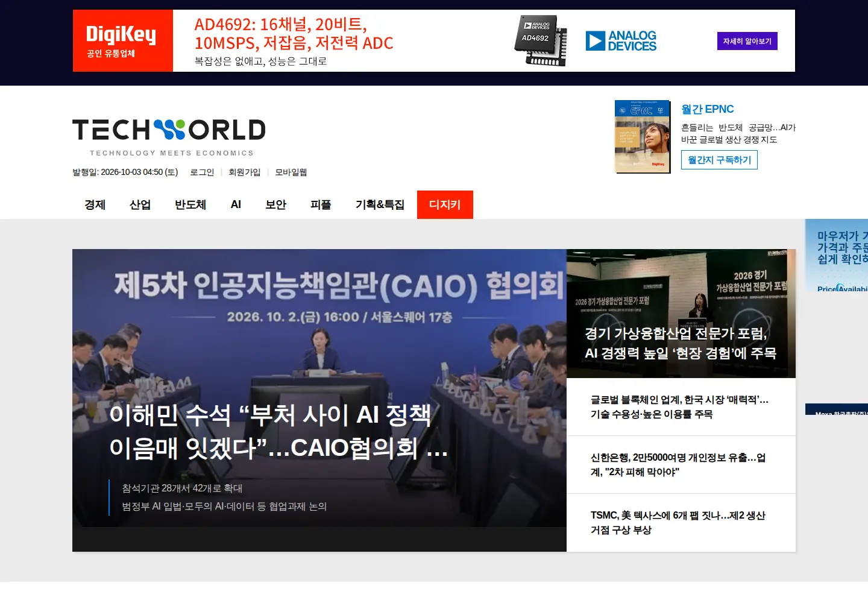
Task: Open the 피플 menu
Action: [321, 204]
